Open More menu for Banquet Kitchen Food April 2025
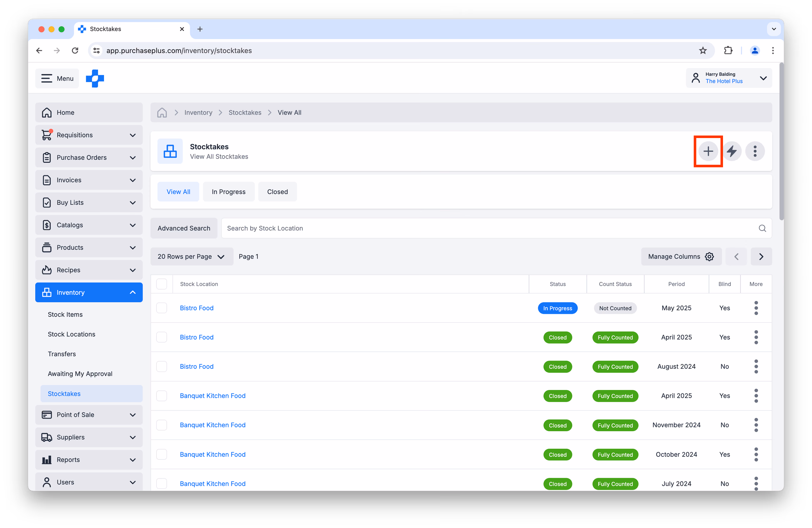The image size is (812, 528). click(x=756, y=396)
